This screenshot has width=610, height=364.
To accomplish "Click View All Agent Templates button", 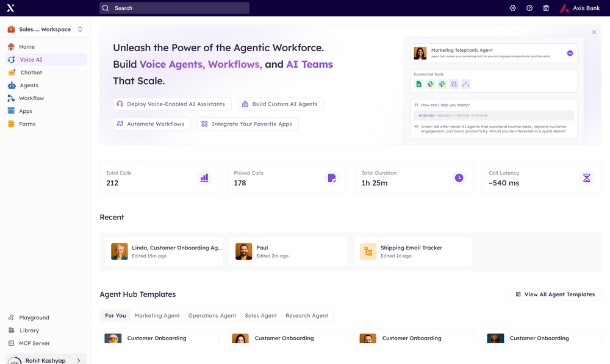I will click(555, 294).
